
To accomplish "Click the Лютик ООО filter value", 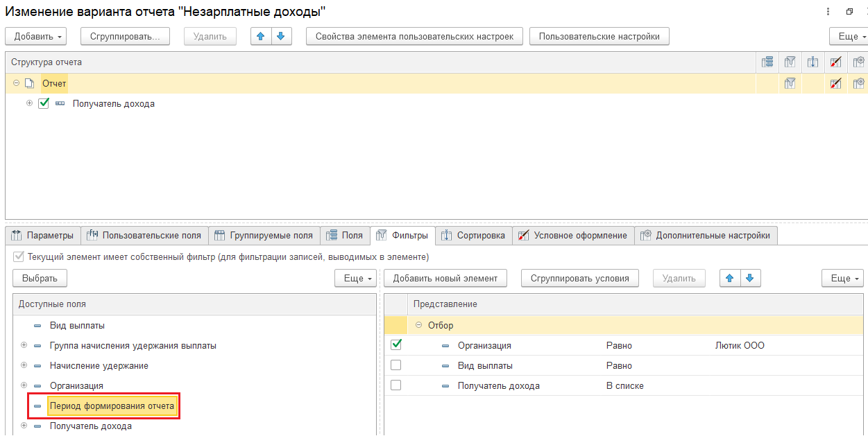I will (740, 345).
